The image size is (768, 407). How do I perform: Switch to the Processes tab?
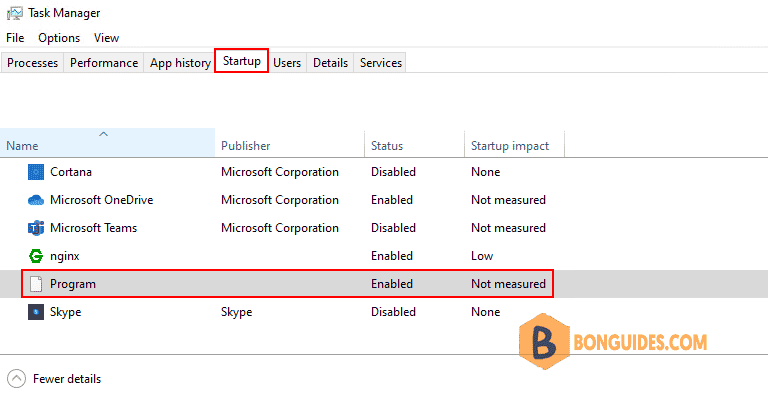point(32,63)
